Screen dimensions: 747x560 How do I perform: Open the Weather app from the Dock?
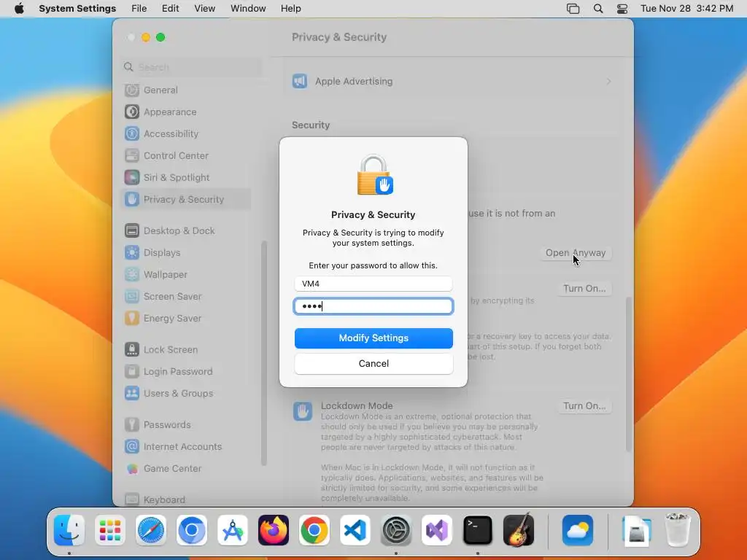click(578, 530)
